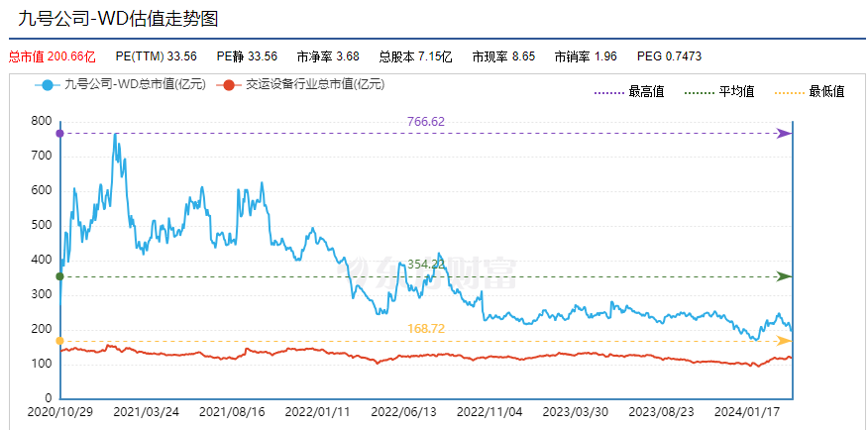Click the 168.72 minimum value label
Viewport: 868px width, 430px height.
(x=426, y=329)
